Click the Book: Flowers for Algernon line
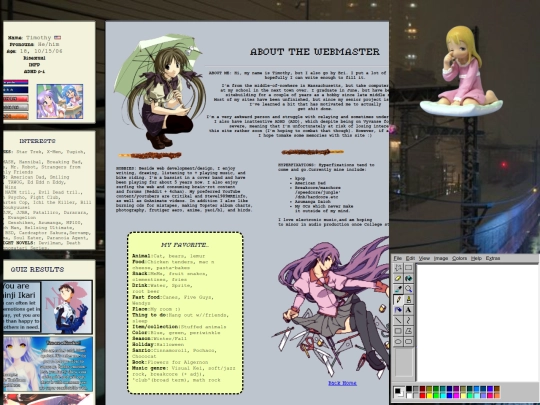The width and height of the screenshot is (540, 405). pyautogui.click(x=170, y=362)
